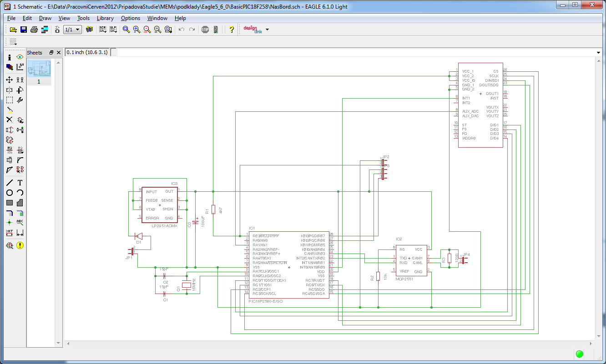Open Help with the question mark icon
Image resolution: width=606 pixels, height=364 pixels.
pyautogui.click(x=232, y=30)
